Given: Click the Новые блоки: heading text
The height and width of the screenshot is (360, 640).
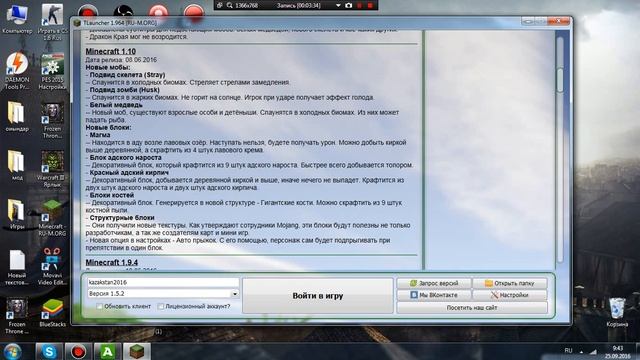Looking at the screenshot, I should click(108, 127).
